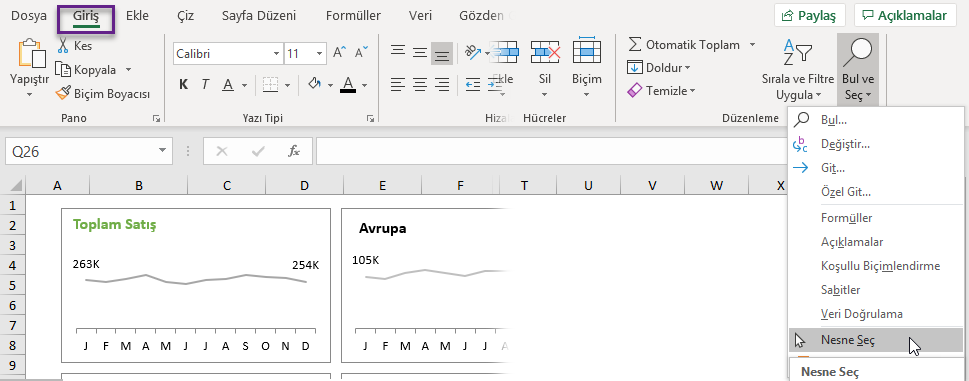Click the formula bar cancel X icon
The width and height of the screenshot is (969, 381).
point(222,151)
